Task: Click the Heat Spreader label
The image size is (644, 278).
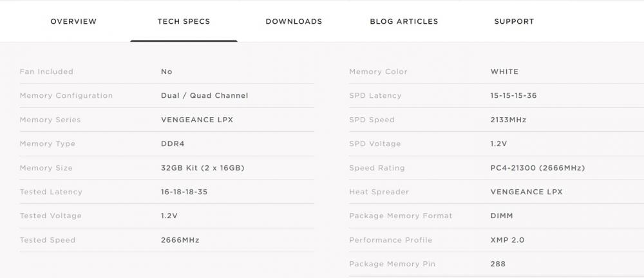Action: coord(379,192)
